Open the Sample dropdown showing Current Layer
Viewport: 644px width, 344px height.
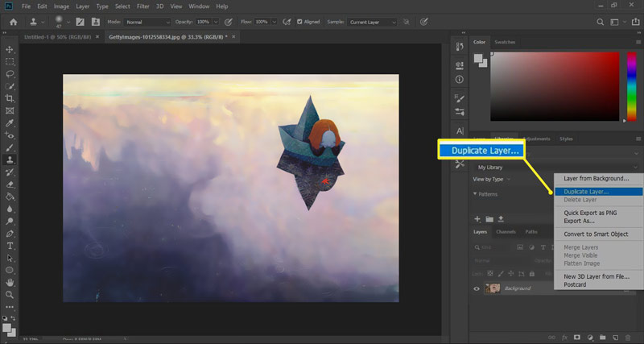point(372,22)
